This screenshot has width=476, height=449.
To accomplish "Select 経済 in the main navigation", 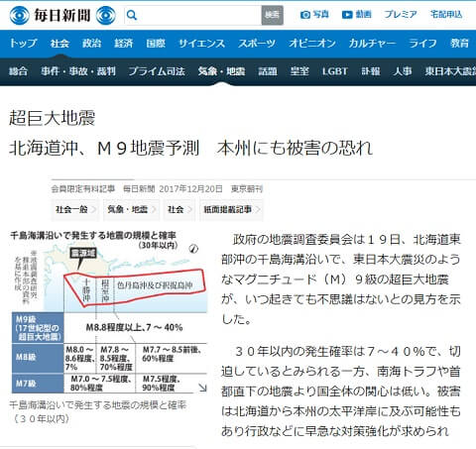I will point(124,44).
